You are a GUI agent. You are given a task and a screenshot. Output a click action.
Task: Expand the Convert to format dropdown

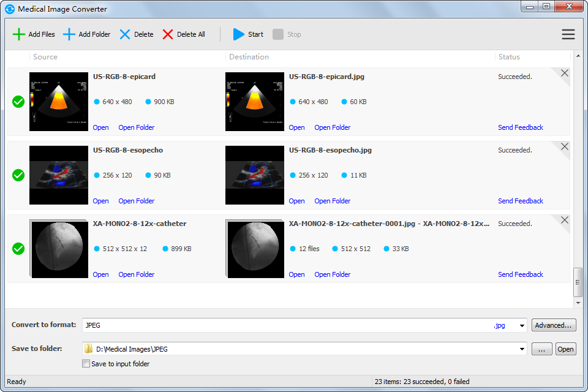pos(522,326)
